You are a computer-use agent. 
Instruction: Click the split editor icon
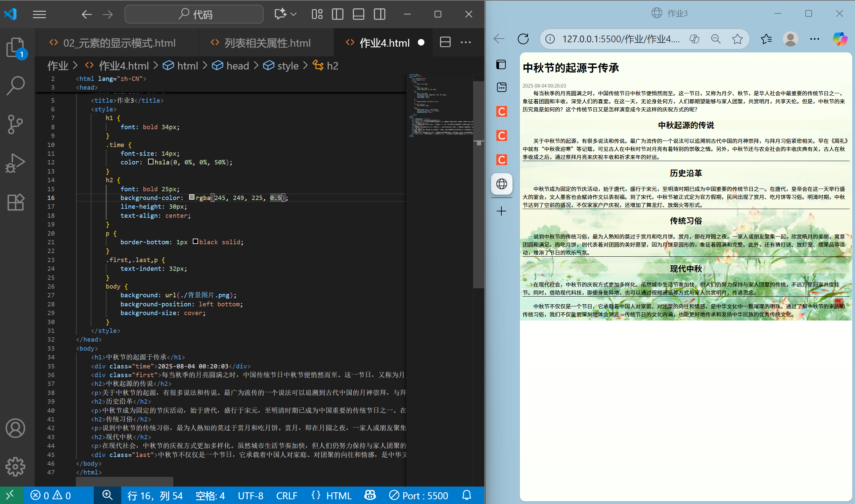click(x=445, y=42)
